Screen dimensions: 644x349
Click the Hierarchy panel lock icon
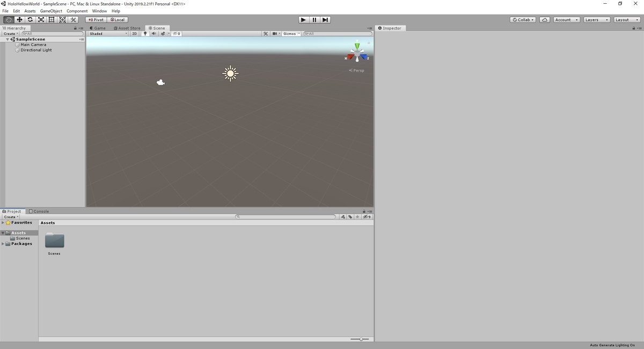click(76, 28)
